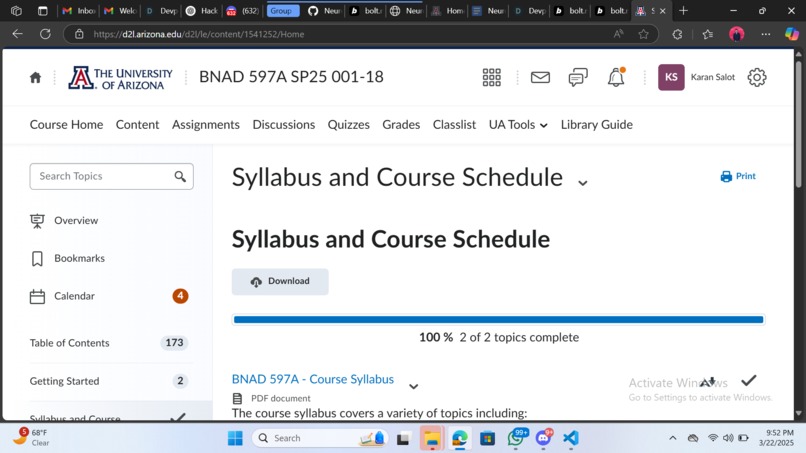Open the Quizzes nav item

(349, 124)
